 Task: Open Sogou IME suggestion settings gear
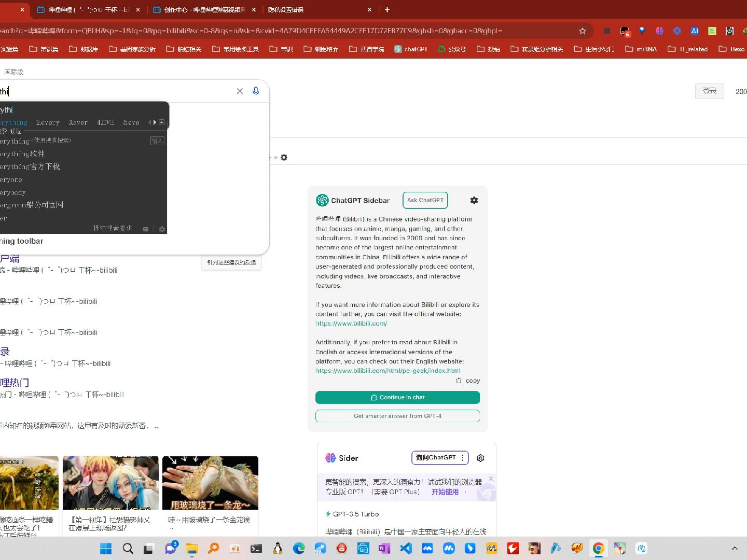coord(162,229)
